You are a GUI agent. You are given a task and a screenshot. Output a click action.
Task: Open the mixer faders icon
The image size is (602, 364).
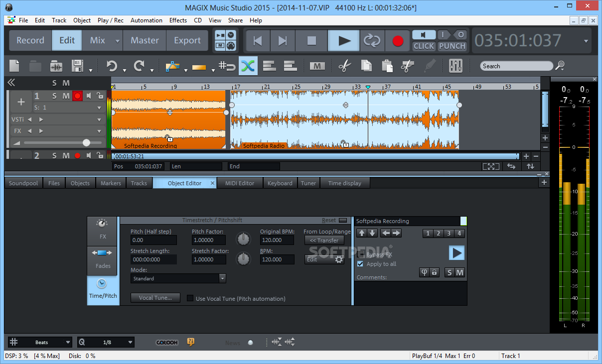point(455,66)
